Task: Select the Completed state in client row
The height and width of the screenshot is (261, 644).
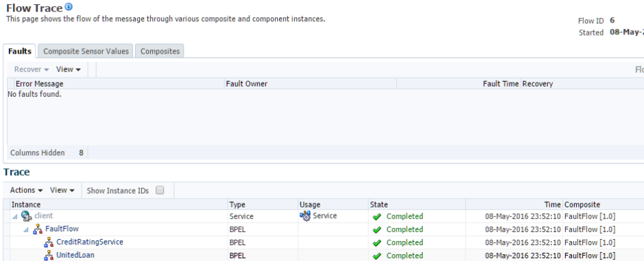Action: pos(405,216)
